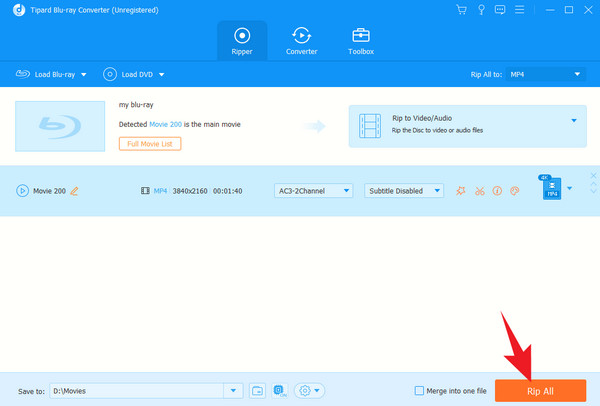The width and height of the screenshot is (600, 406).
Task: Open the AC3-2Channel audio dropdown
Action: tap(313, 191)
